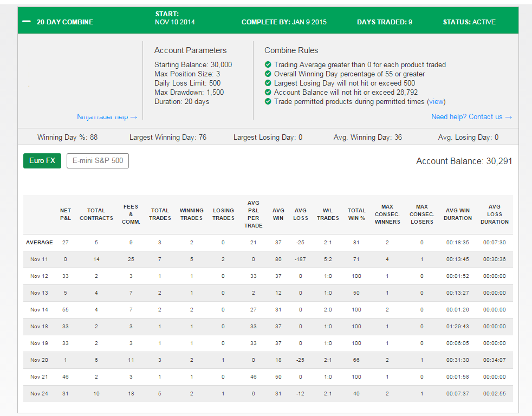Select the Nov 18 row date
The width and height of the screenshot is (532, 416).
(39, 327)
